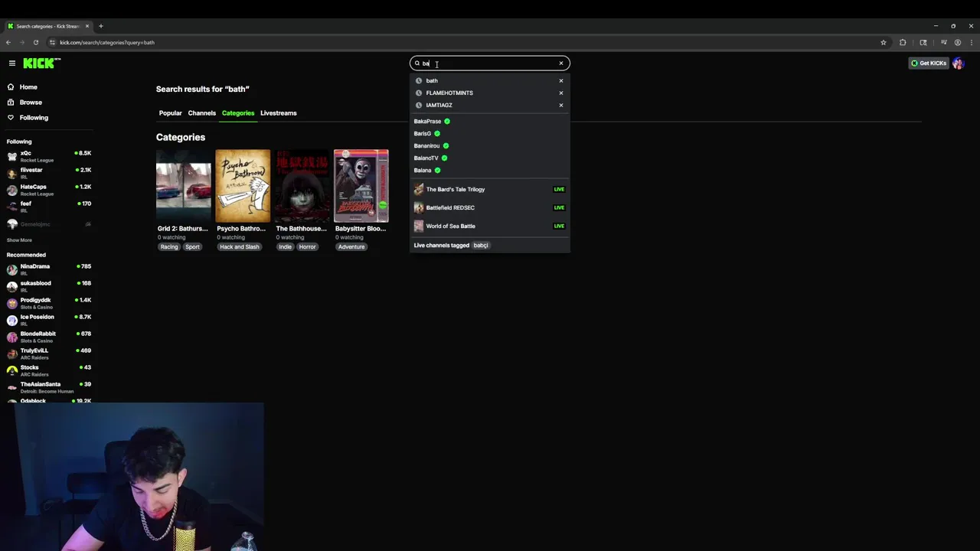980x551 pixels.
Task: Open Stocks recommended channel
Action: click(49, 370)
